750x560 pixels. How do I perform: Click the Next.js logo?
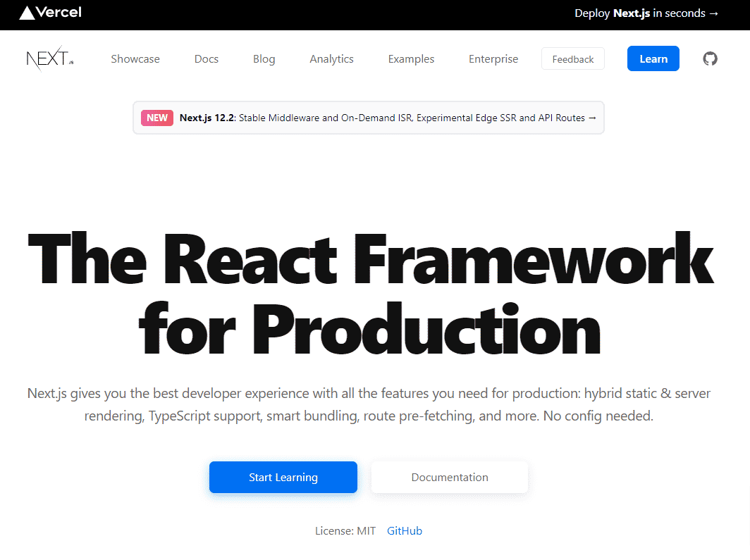pos(50,58)
